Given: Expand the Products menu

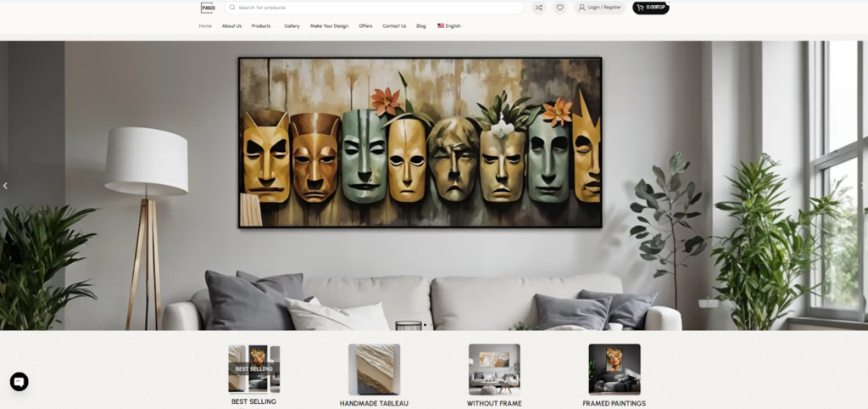Looking at the screenshot, I should (262, 26).
